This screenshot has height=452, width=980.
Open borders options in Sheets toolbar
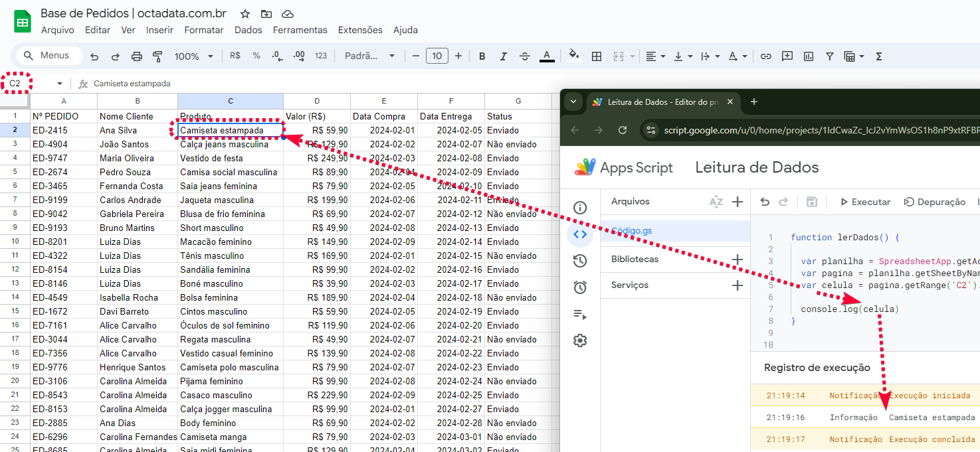pos(597,56)
